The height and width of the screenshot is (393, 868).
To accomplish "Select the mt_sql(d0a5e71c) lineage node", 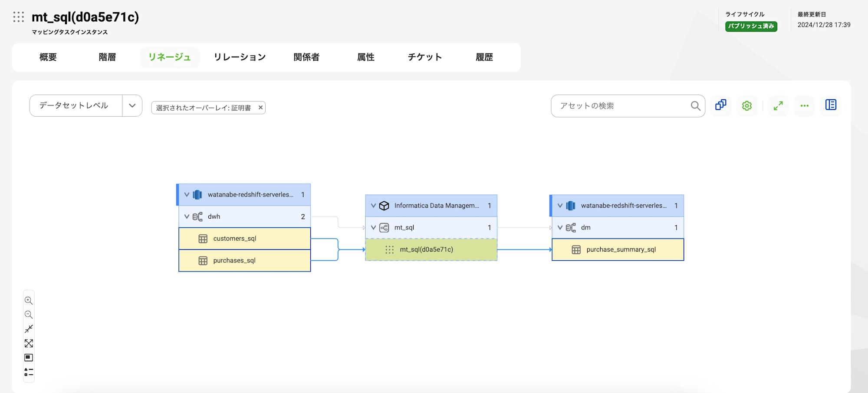I will [x=431, y=249].
